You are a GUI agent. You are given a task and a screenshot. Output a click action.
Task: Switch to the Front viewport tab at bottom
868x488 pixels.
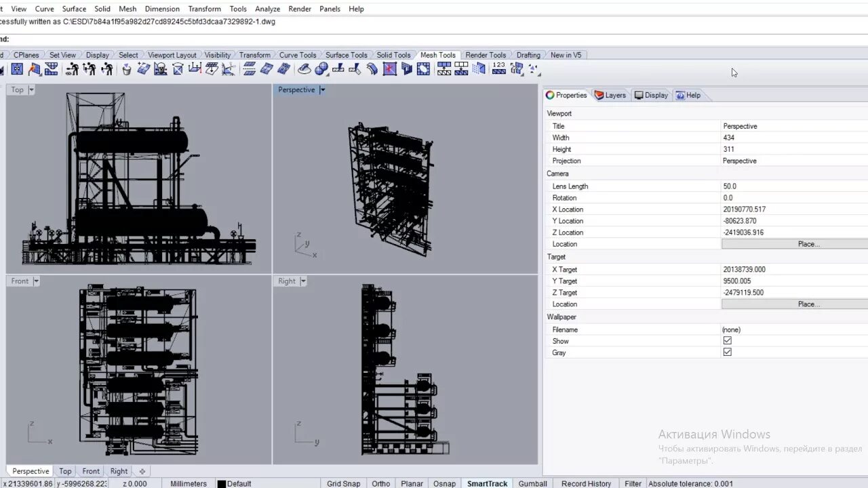[91, 471]
